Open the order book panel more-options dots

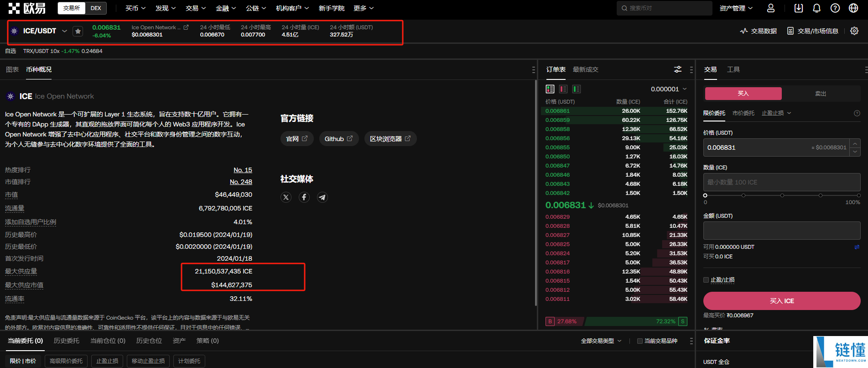[691, 70]
